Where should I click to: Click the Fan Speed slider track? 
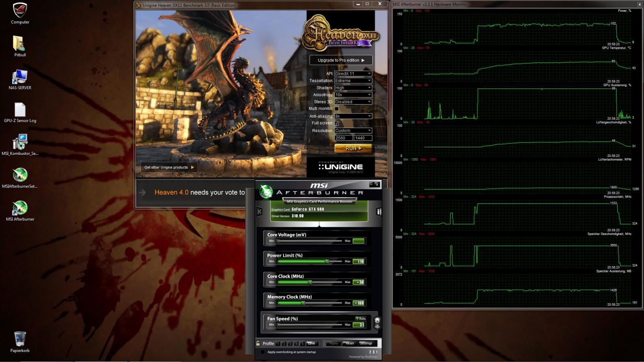coord(309,325)
